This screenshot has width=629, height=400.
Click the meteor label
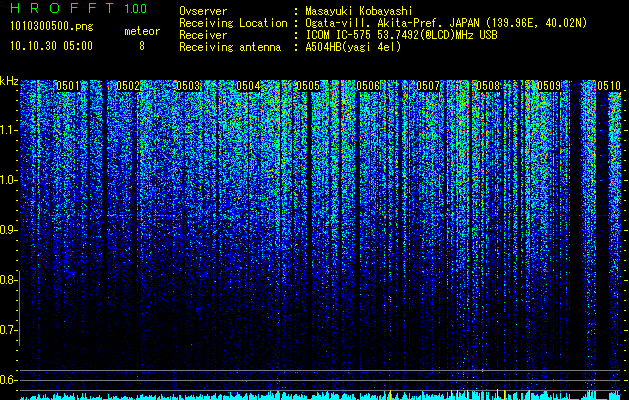(142, 32)
